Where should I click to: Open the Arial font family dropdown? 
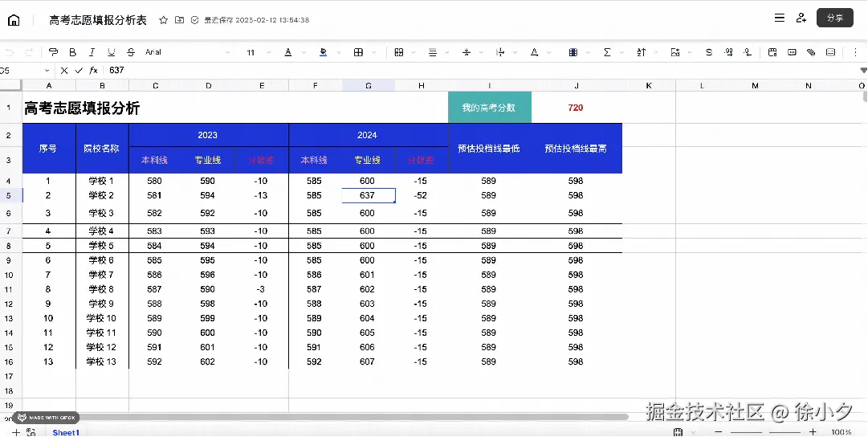pyautogui.click(x=187, y=52)
